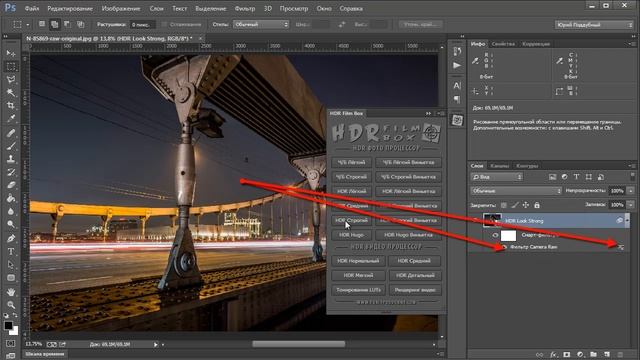Select the Shape tool
The height and width of the screenshot is (360, 640).
[x=11, y=278]
